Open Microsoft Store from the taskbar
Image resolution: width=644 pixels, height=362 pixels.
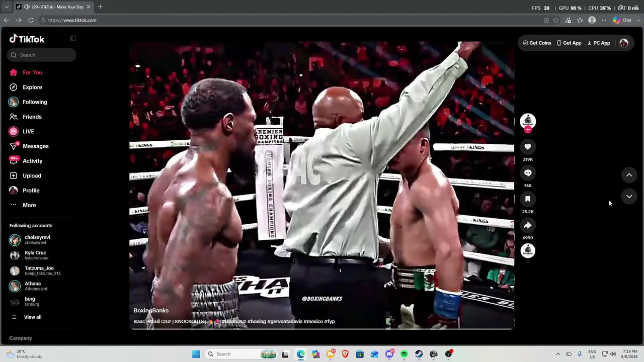[360, 354]
